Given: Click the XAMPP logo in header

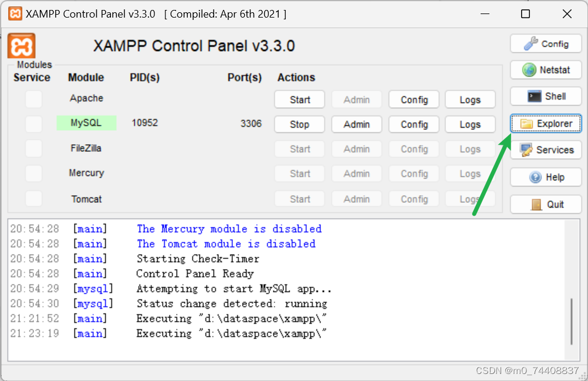Looking at the screenshot, I should pyautogui.click(x=21, y=46).
